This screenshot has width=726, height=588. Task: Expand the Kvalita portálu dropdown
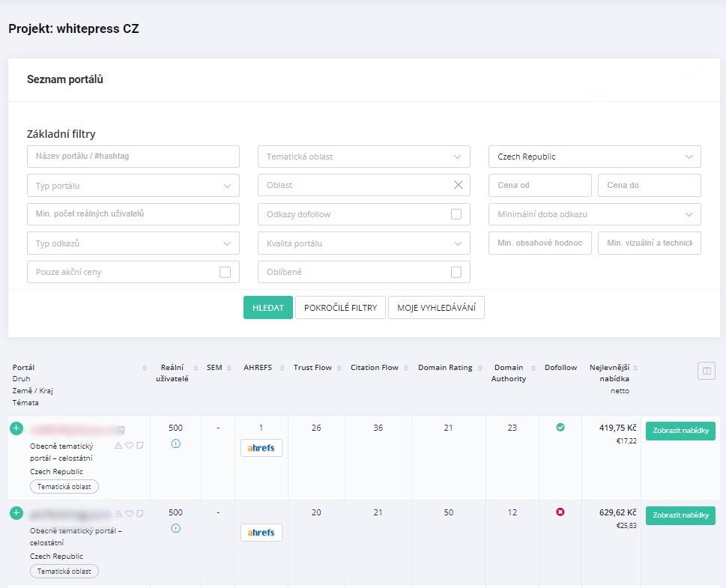tap(364, 243)
